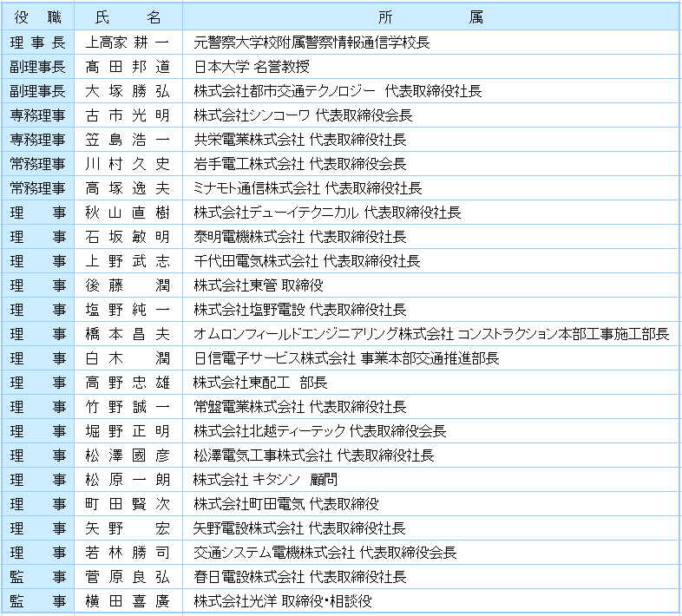Select 交通システム電機株式会社 affiliation cell

[x=431, y=554]
